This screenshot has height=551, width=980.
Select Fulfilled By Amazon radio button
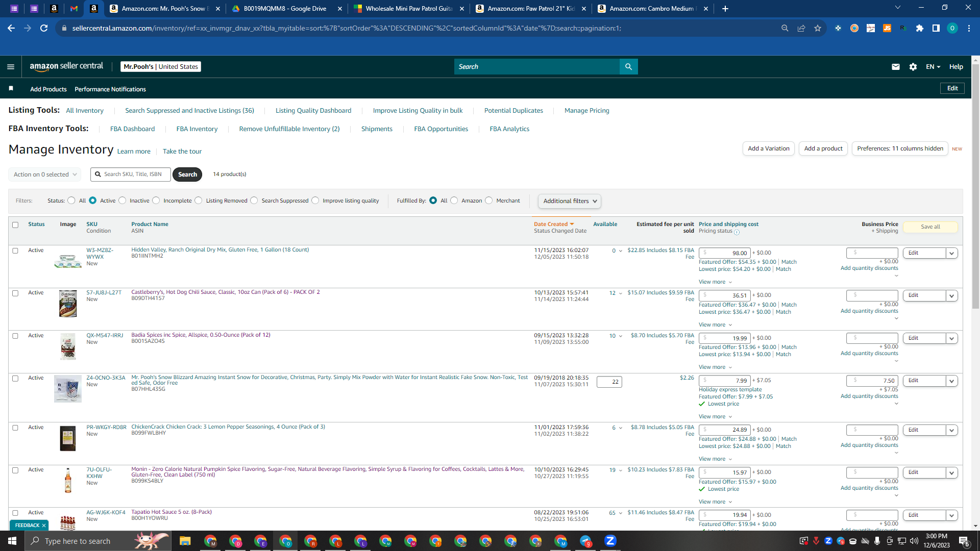pos(454,201)
